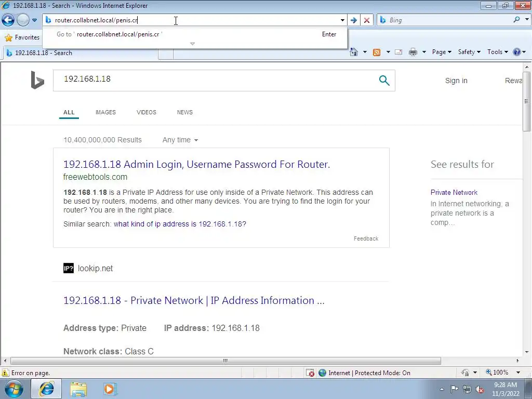The width and height of the screenshot is (532, 399).
Task: Open the recent pages dropdown arrow
Action: pos(34,20)
